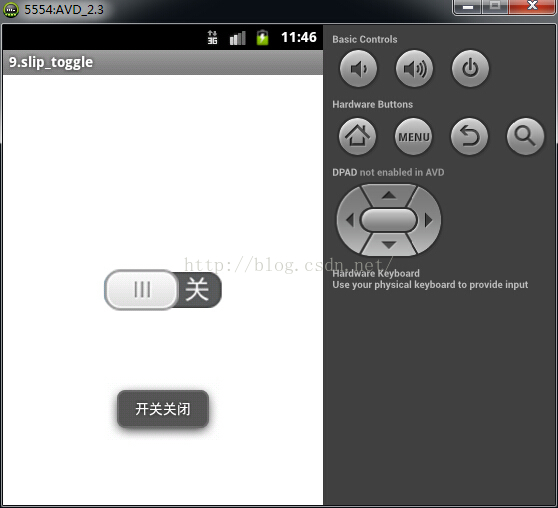Image resolution: width=558 pixels, height=508 pixels.
Task: Tap the Back hardware button
Action: click(469, 136)
